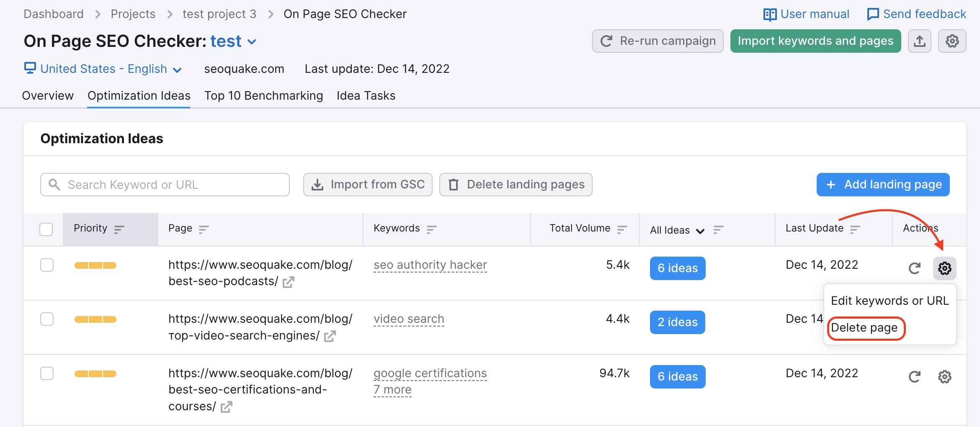Click the export upload icon button
The image size is (980, 427).
point(919,41)
